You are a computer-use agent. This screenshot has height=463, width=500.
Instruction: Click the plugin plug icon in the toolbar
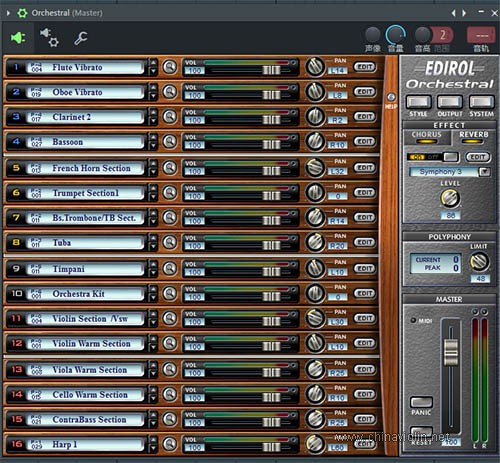pos(18,38)
